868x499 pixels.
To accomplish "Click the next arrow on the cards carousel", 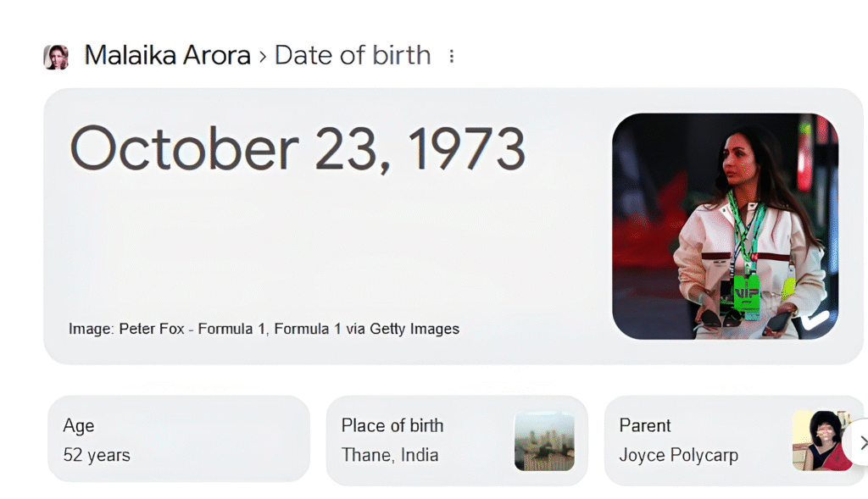I will [x=862, y=442].
